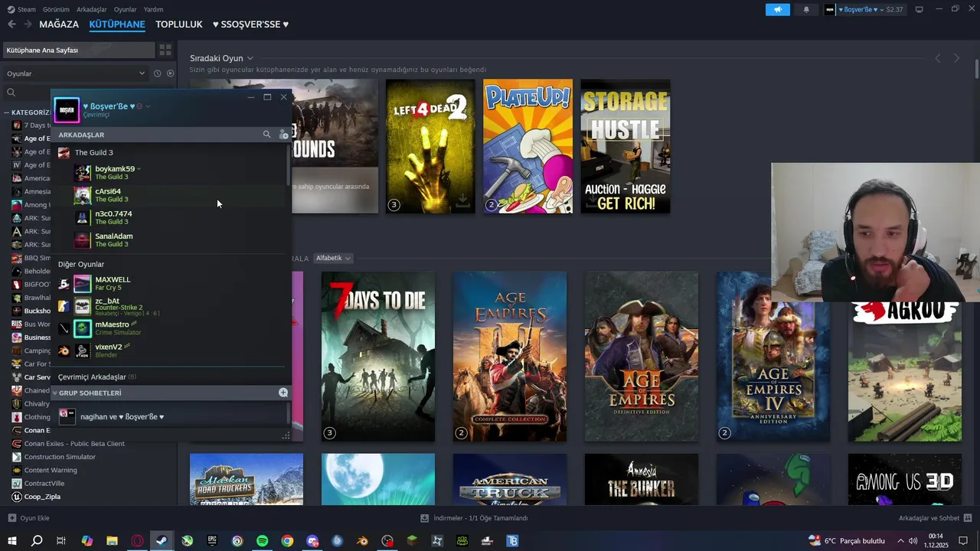Open the Steam menu
This screenshot has height=551, width=980.
[22, 9]
